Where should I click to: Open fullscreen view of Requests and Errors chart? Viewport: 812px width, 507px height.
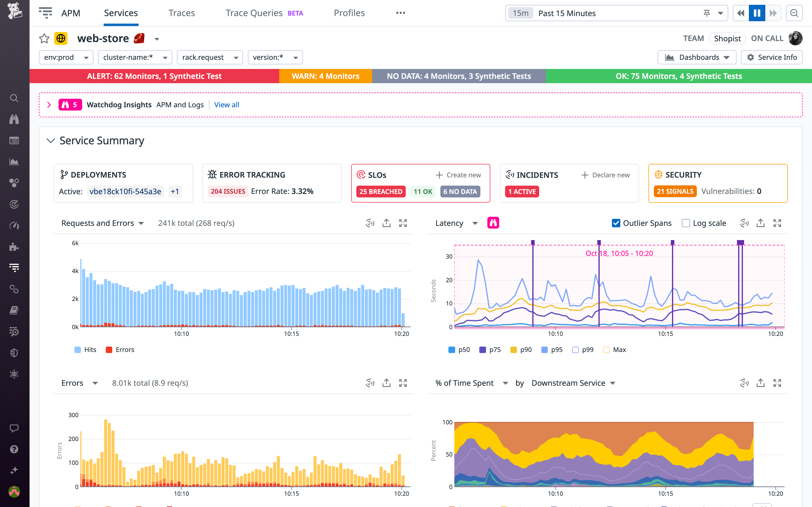click(403, 223)
